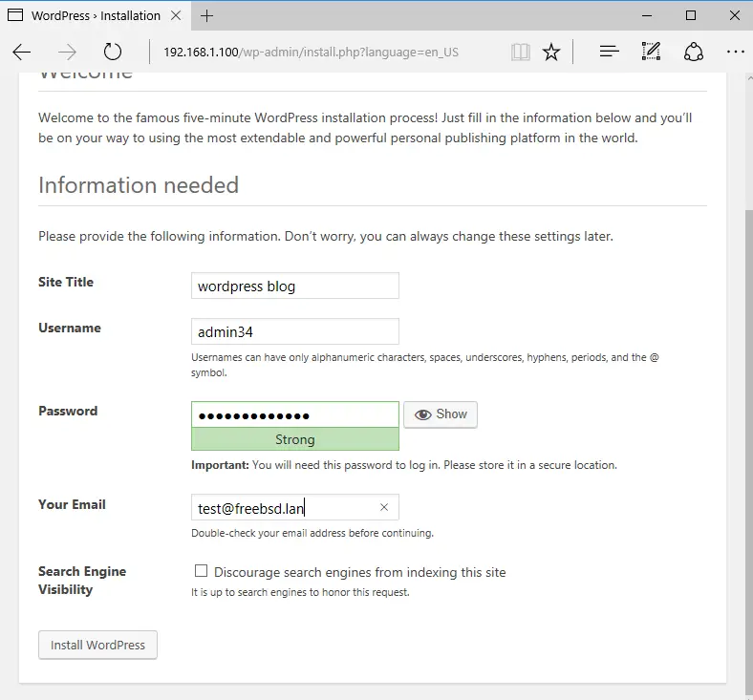Image resolution: width=753 pixels, height=700 pixels.
Task: Open the Share icon in toolbar
Action: [694, 52]
